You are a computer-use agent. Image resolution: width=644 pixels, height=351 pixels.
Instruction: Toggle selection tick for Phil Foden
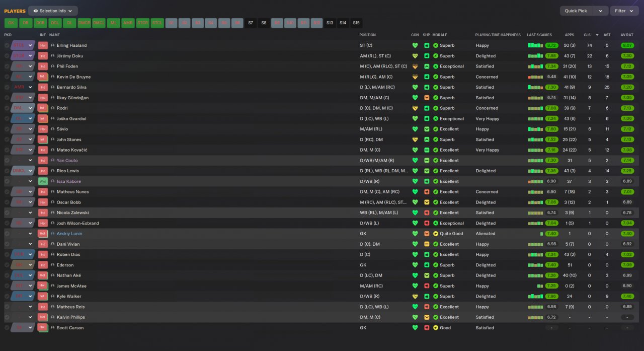pos(7,66)
